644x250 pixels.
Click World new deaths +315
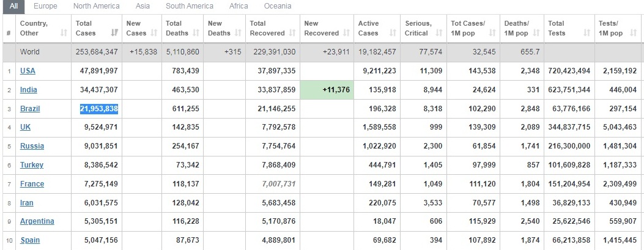coord(233,52)
